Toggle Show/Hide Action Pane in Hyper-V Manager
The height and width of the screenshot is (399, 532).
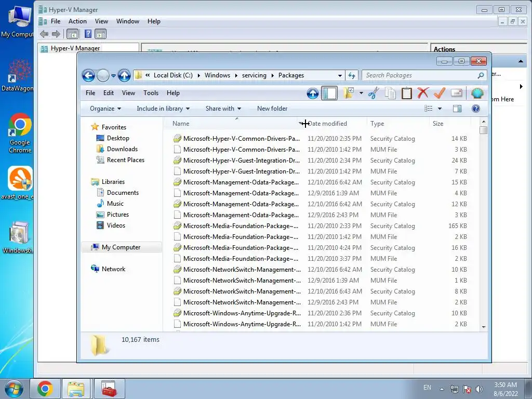point(100,34)
